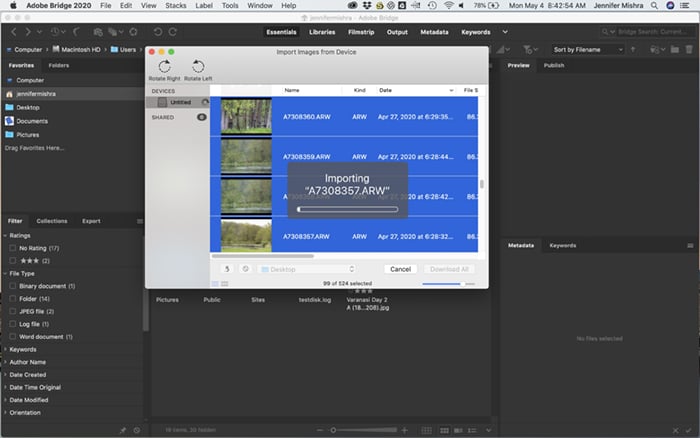Rotate 90 degrees counterclockwise in toolbar

click(158, 32)
